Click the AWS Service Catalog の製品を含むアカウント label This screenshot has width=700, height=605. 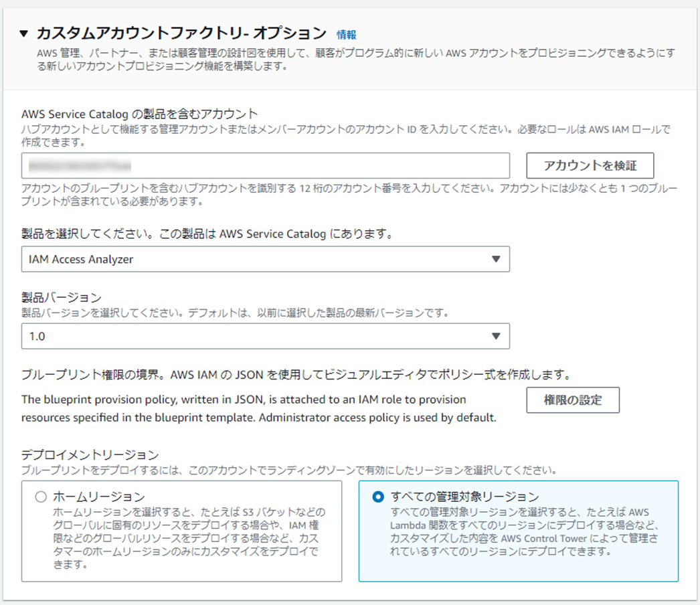coord(140,114)
